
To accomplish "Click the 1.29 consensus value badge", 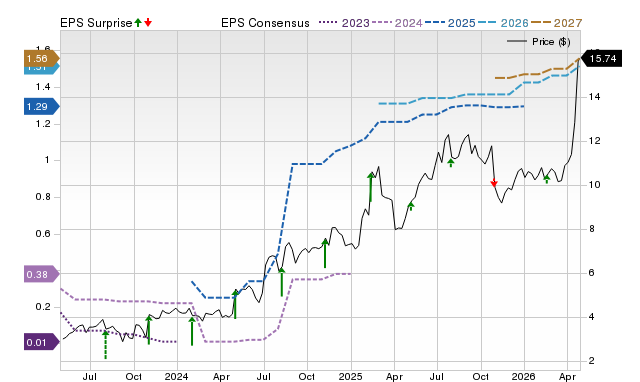I will 42,107.
